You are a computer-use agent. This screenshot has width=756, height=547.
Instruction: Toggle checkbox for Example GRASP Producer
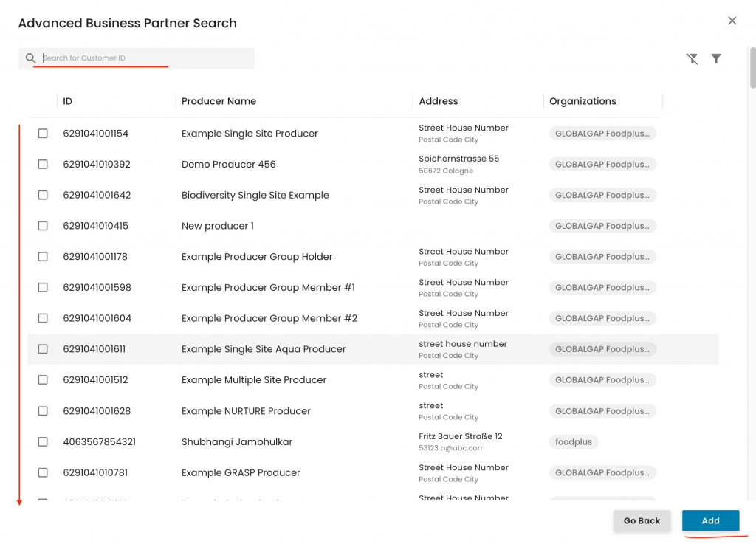point(43,472)
